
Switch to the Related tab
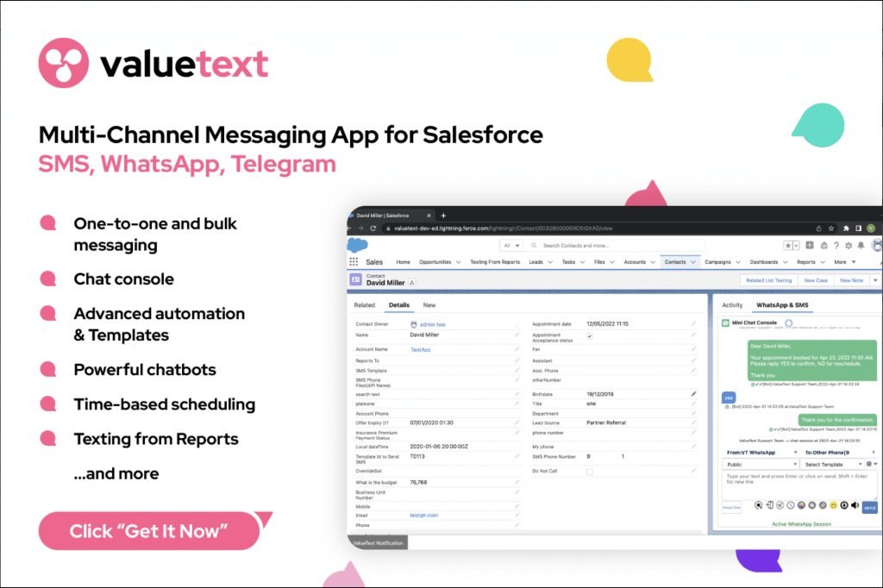click(x=365, y=305)
